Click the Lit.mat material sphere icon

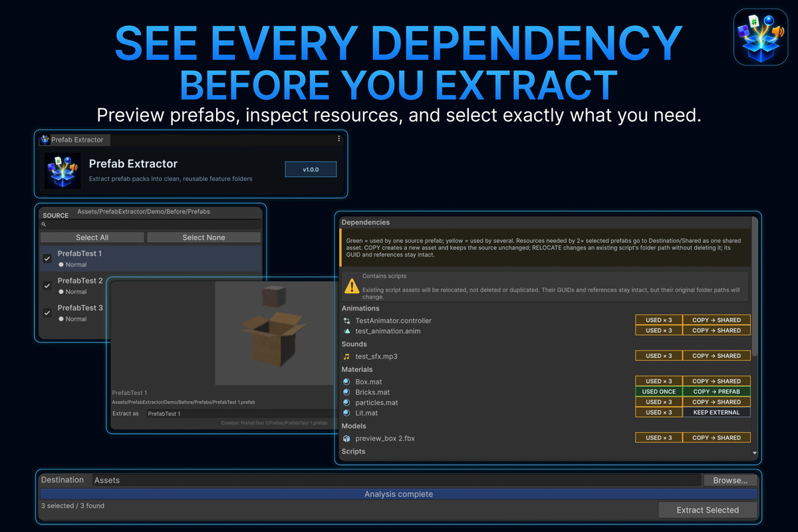pos(346,413)
